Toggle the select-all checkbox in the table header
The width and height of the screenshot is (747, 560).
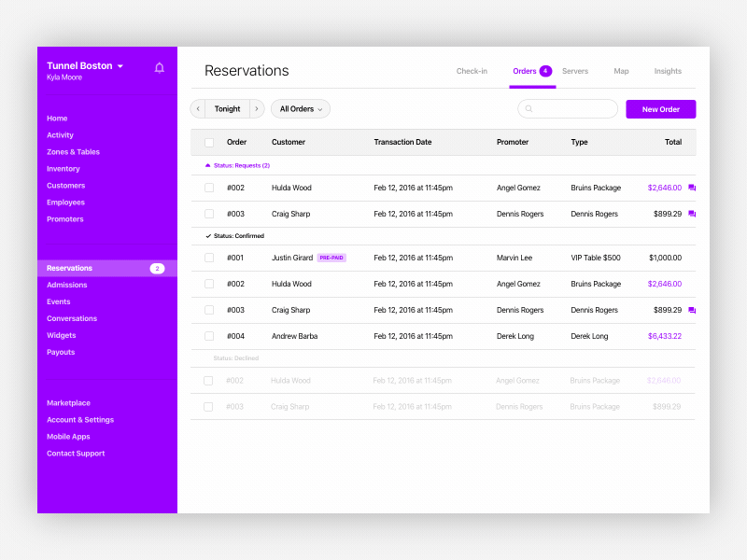[208, 142]
